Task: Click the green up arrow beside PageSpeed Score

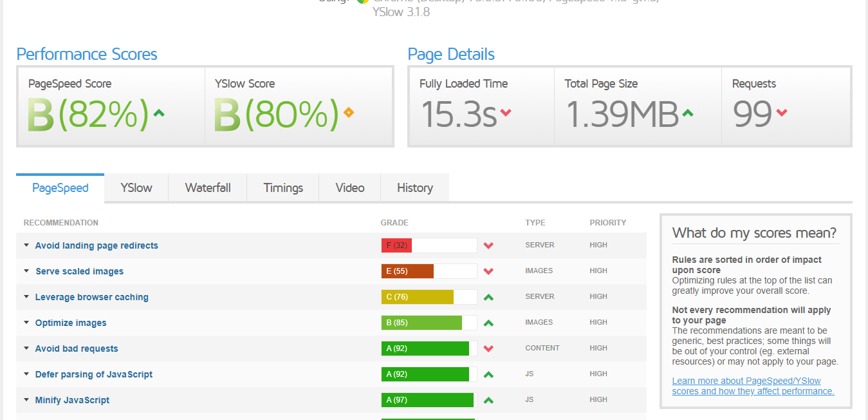Action: [159, 113]
